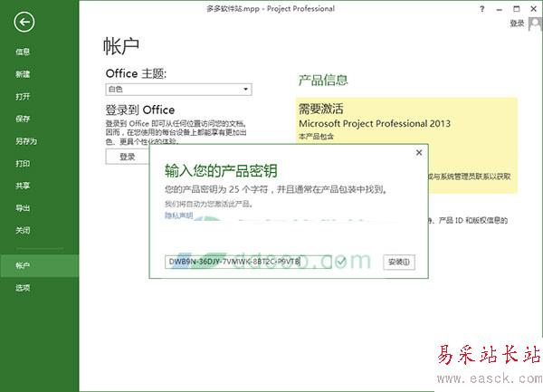Viewport: 543px width, 392px height.
Task: Open the 信息 backstage page
Action: pos(23,52)
